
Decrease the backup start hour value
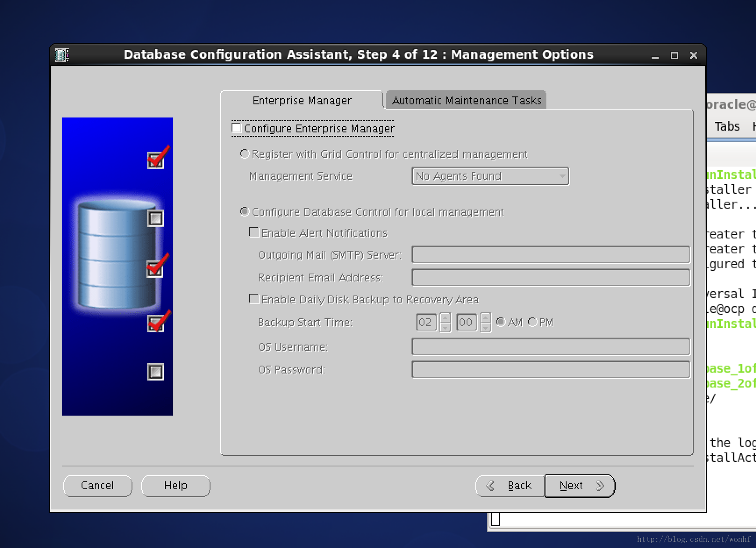coord(445,327)
